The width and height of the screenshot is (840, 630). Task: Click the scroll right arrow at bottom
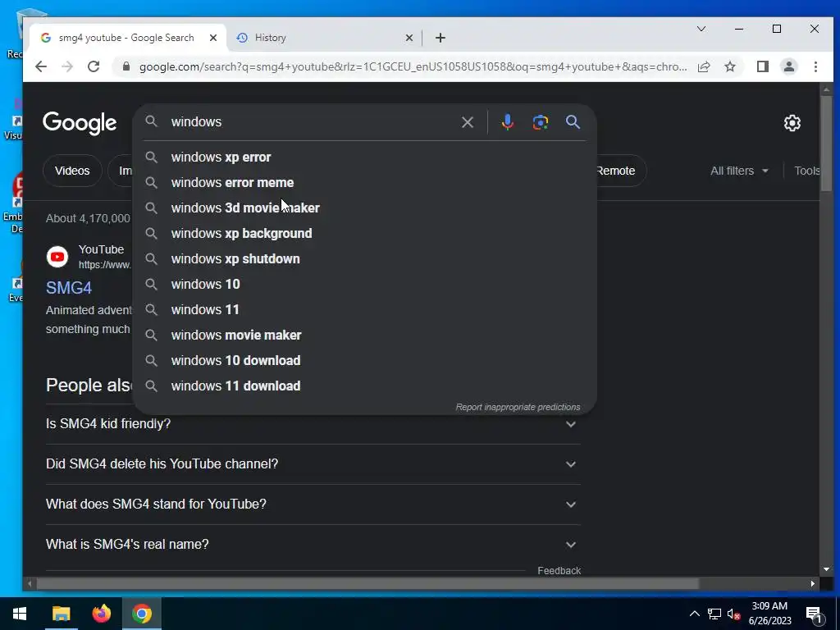coord(813,583)
